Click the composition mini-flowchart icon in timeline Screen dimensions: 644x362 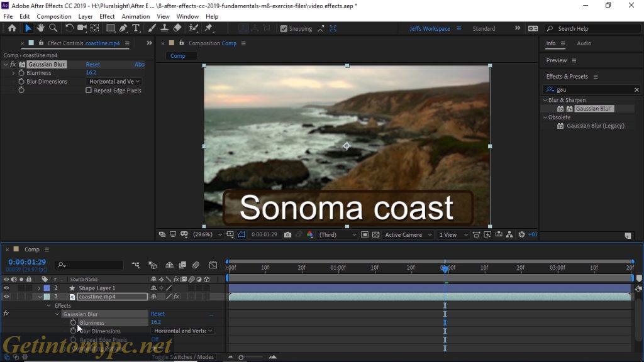pyautogui.click(x=136, y=265)
